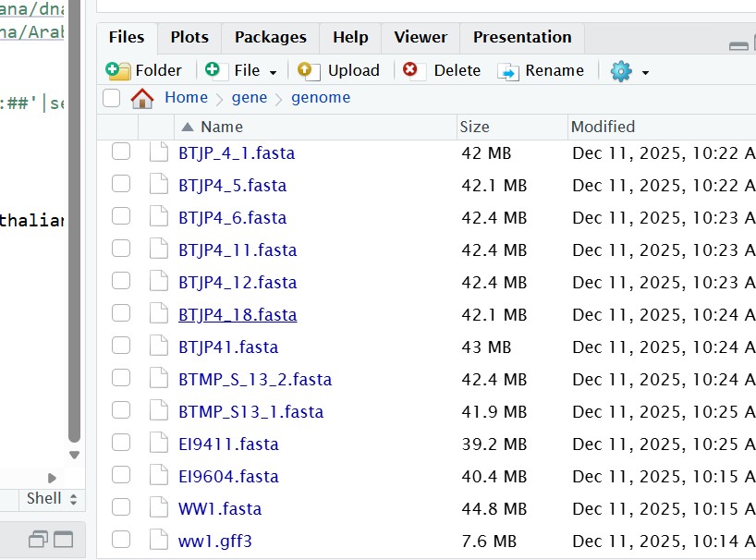The width and height of the screenshot is (756, 560).
Task: Tick the checkbox next to EI9411.fasta
Action: coord(121,444)
